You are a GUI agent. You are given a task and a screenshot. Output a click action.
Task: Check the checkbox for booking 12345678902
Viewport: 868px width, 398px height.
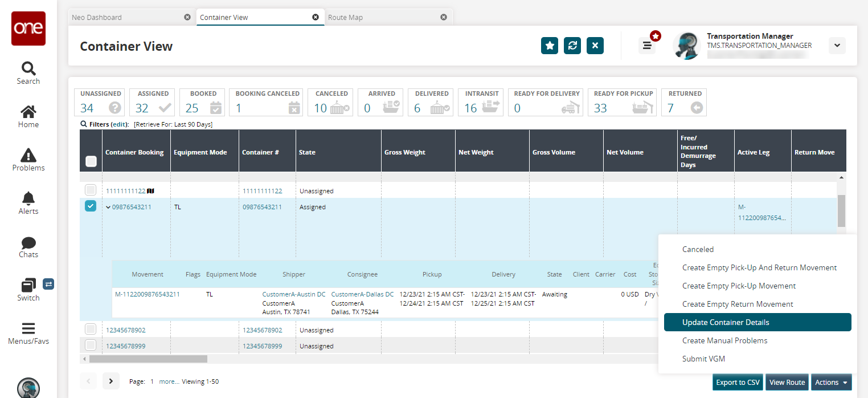tap(91, 330)
